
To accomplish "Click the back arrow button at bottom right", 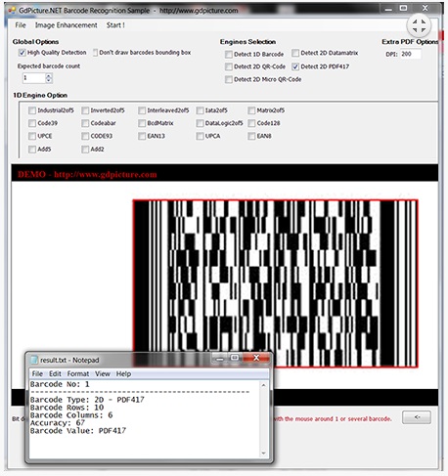I will point(417,417).
